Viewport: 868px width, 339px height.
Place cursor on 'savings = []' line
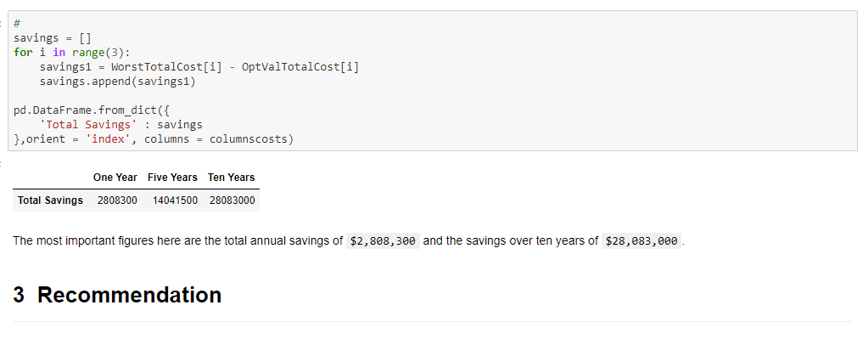[x=53, y=38]
